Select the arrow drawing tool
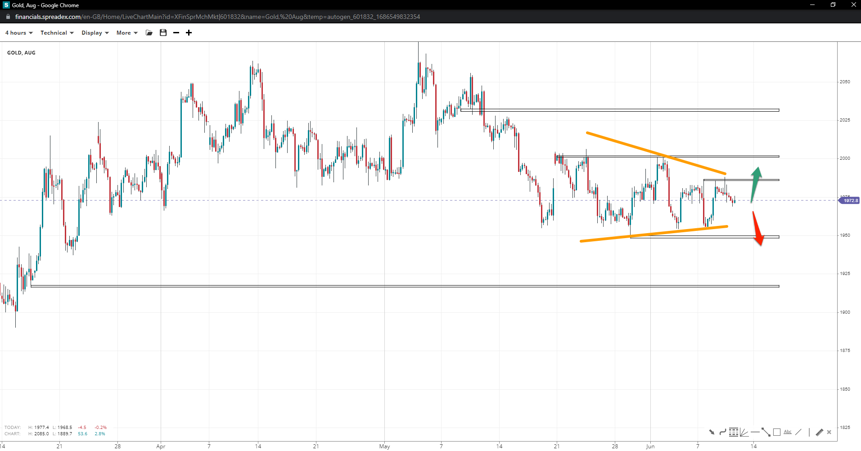Viewport: 861px width, 451px height. 712,432
